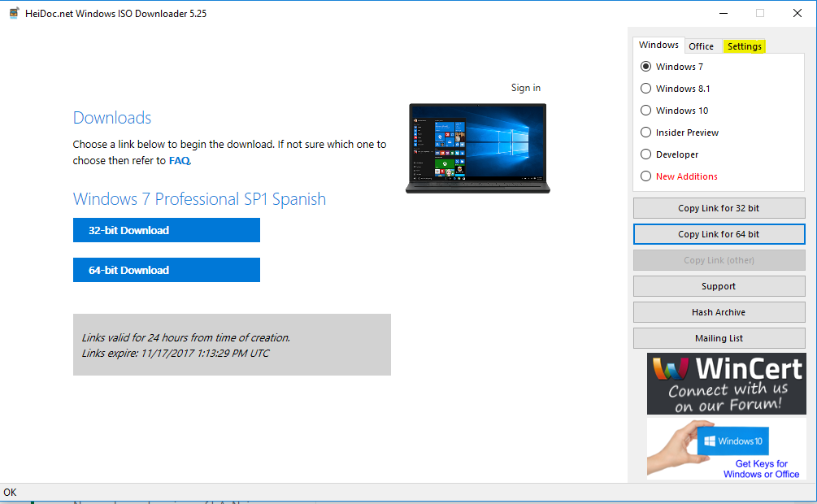
Task: Click the Get Keys for Windows banner
Action: 726,449
